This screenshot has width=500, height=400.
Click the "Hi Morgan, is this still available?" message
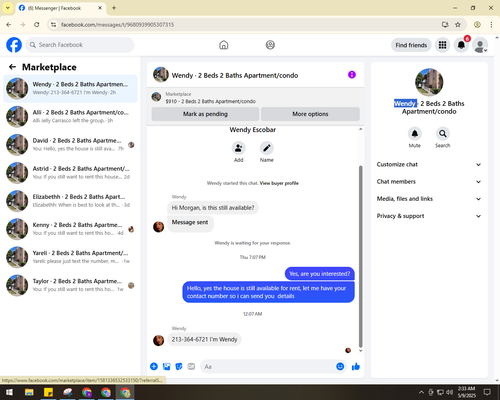[213, 208]
